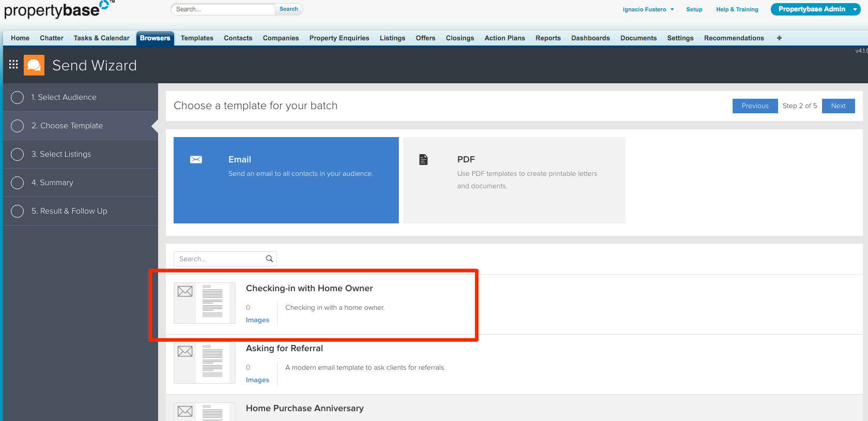Viewport: 868px width, 421px height.
Task: Click '5. Result & Follow Up' step label
Action: pos(69,211)
